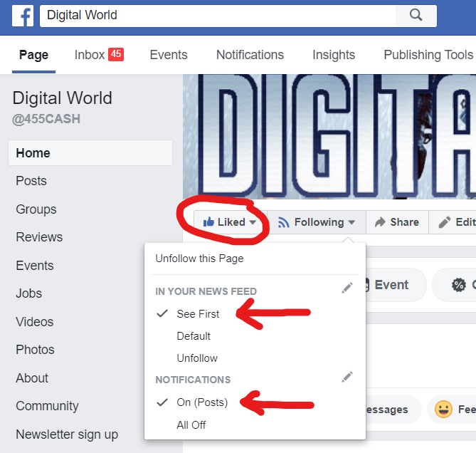Click the @455CASH username
476x453 pixels.
coord(46,119)
